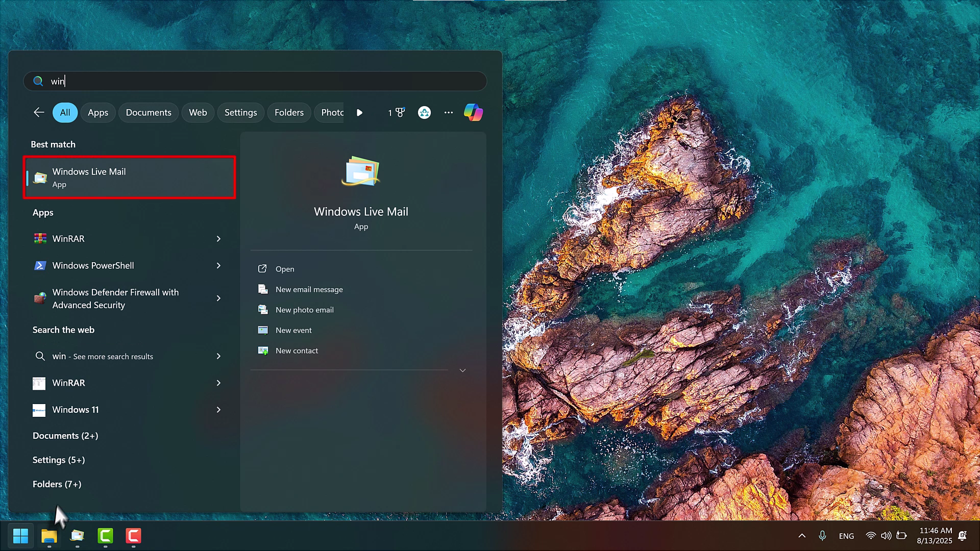
Task: Switch to the Web filter tab
Action: pos(198,112)
